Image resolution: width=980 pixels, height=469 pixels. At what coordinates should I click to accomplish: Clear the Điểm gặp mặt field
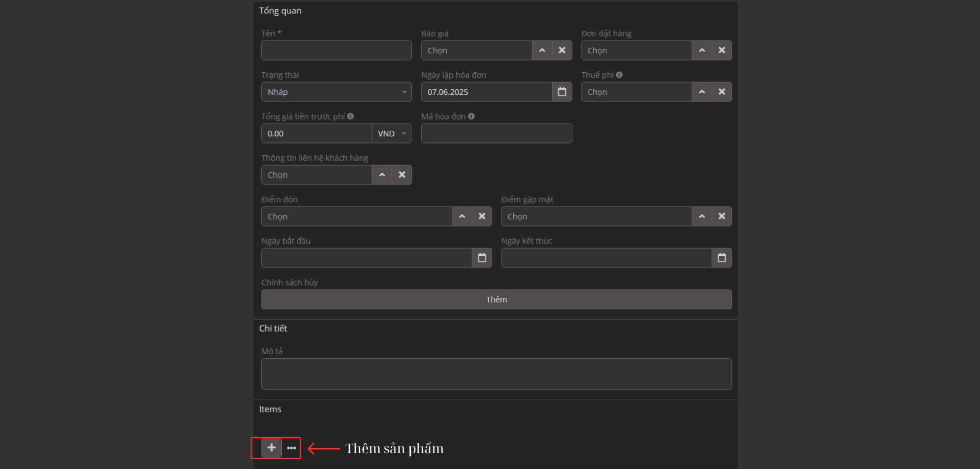(x=721, y=216)
